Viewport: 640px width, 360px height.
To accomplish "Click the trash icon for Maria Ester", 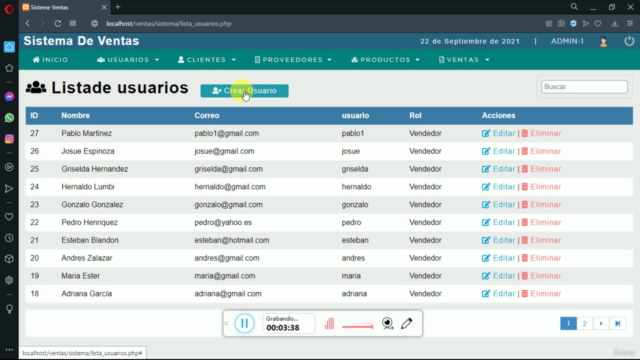I will click(525, 276).
